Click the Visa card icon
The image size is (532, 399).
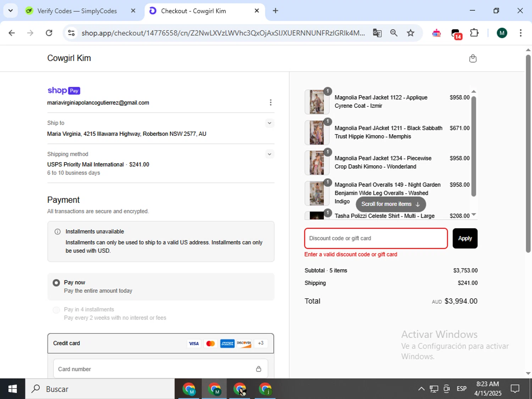point(194,343)
